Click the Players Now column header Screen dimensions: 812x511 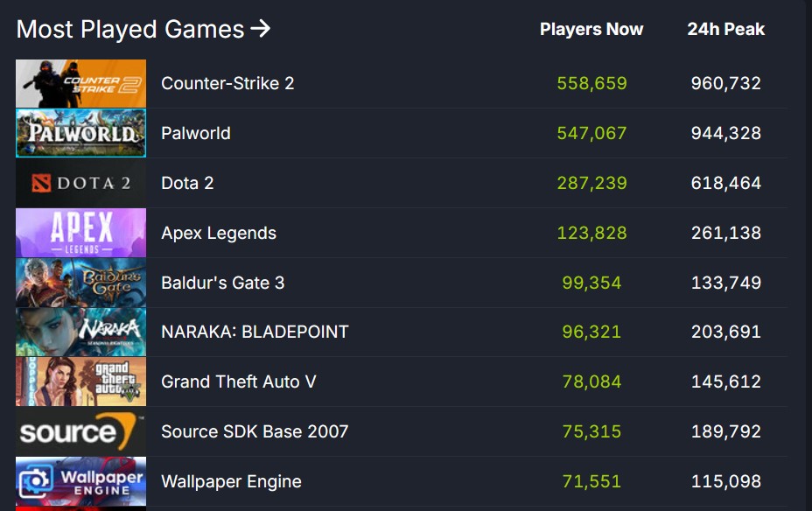pyautogui.click(x=591, y=29)
